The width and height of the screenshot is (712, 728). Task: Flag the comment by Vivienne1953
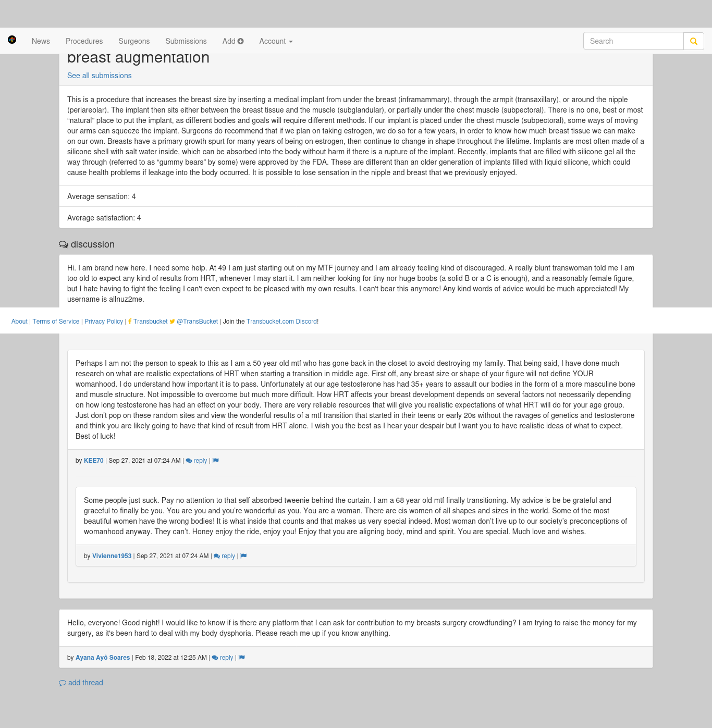(243, 556)
